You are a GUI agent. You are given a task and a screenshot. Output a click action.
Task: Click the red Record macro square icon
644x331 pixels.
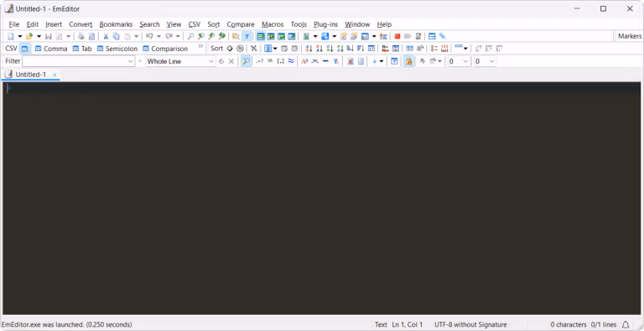pyautogui.click(x=397, y=36)
